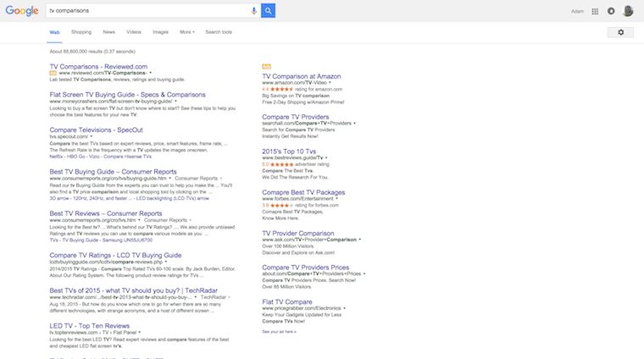The height and width of the screenshot is (359, 644).
Task: Switch to the Images tab
Action: pos(161,32)
